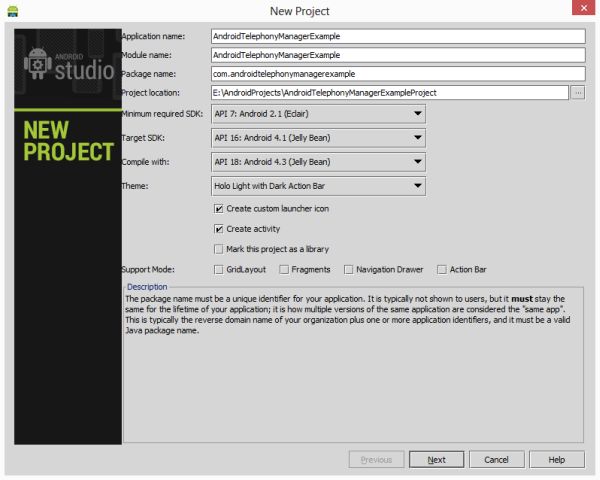Open Help for the New Project wizard
The width and height of the screenshot is (600, 480).
coord(557,459)
